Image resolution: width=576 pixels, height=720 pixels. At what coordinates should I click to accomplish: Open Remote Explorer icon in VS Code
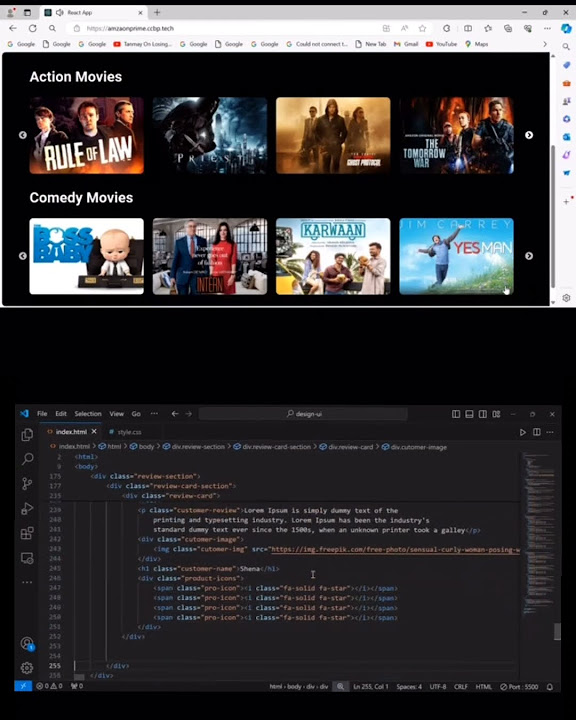click(27, 558)
